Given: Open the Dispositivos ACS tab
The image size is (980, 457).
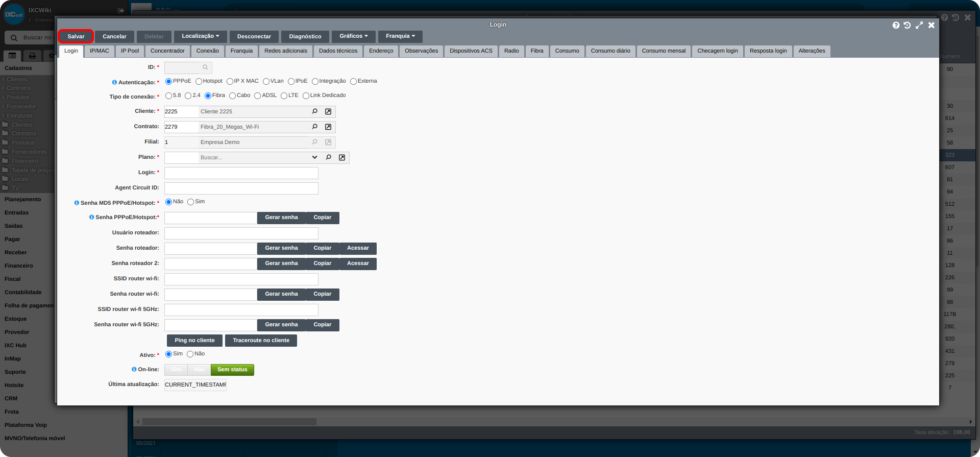Looking at the screenshot, I should (x=471, y=51).
